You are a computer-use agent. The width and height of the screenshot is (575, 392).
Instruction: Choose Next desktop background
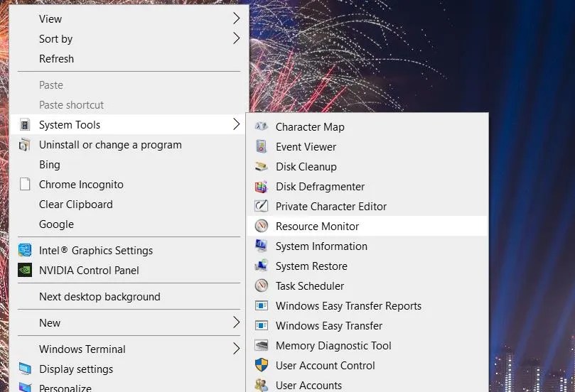(100, 297)
